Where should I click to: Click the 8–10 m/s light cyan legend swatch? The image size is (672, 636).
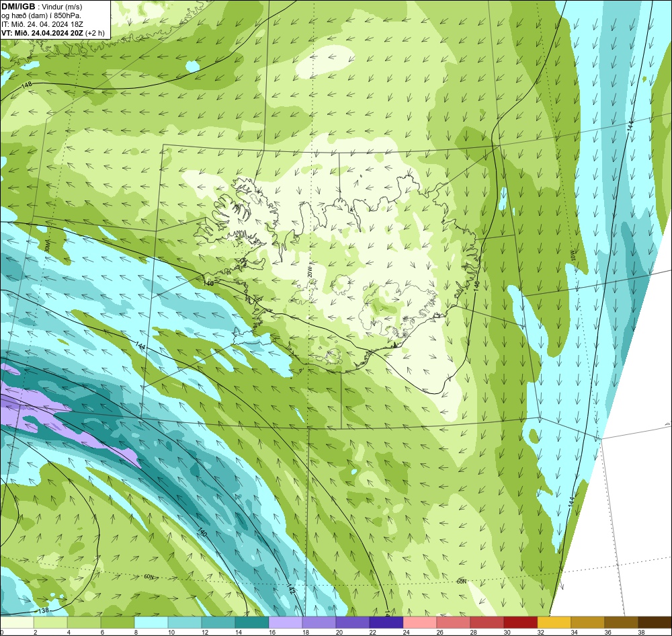pos(151,623)
